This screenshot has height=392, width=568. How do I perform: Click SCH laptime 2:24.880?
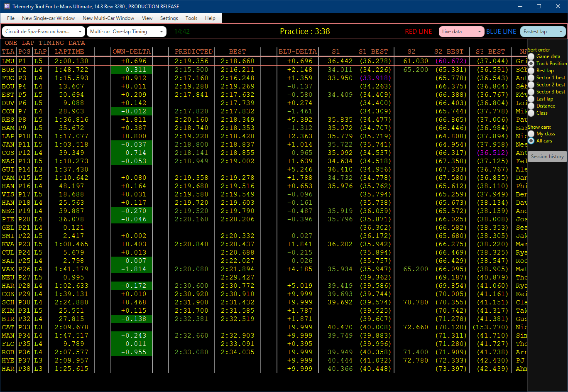click(71, 302)
